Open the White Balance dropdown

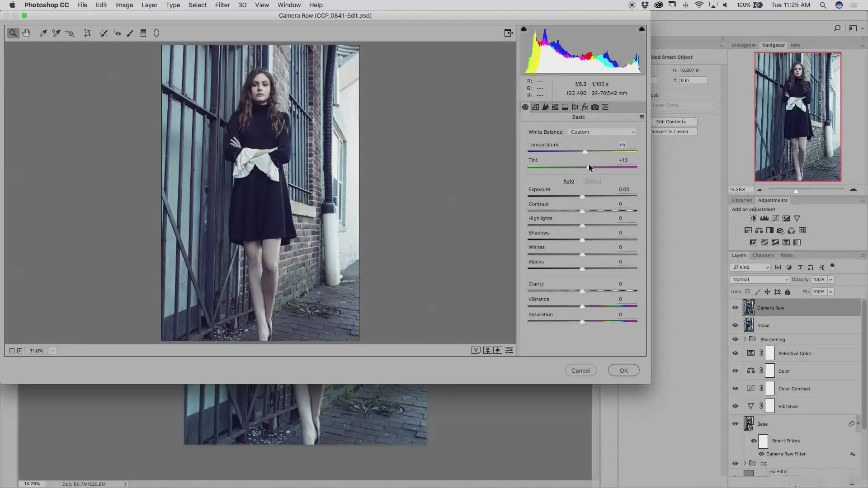(602, 132)
